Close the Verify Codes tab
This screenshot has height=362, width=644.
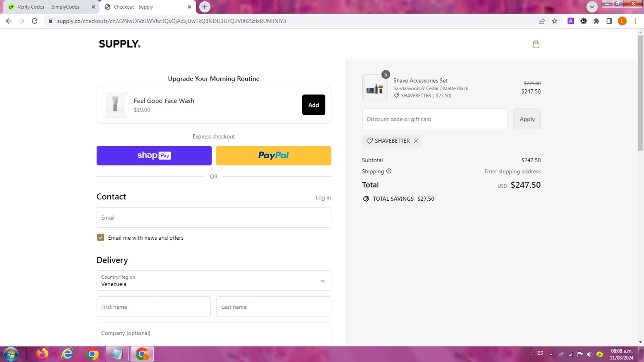(94, 7)
